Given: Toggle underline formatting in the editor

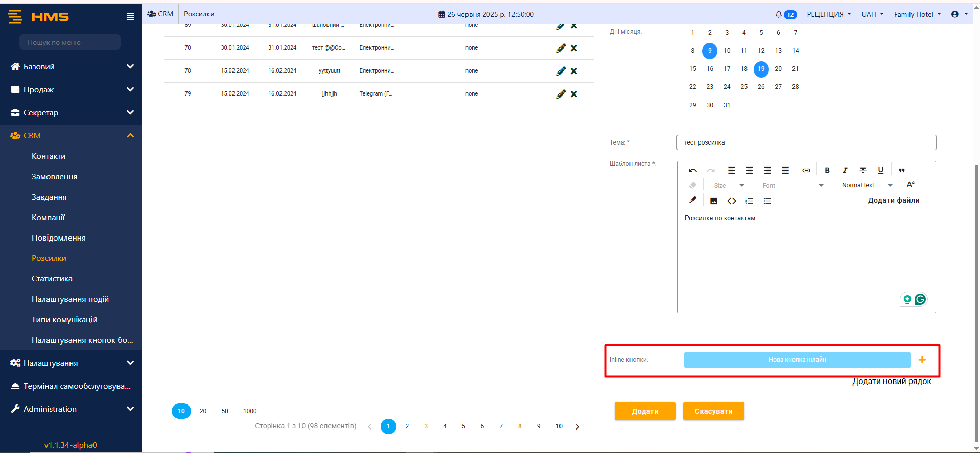Looking at the screenshot, I should pyautogui.click(x=880, y=171).
